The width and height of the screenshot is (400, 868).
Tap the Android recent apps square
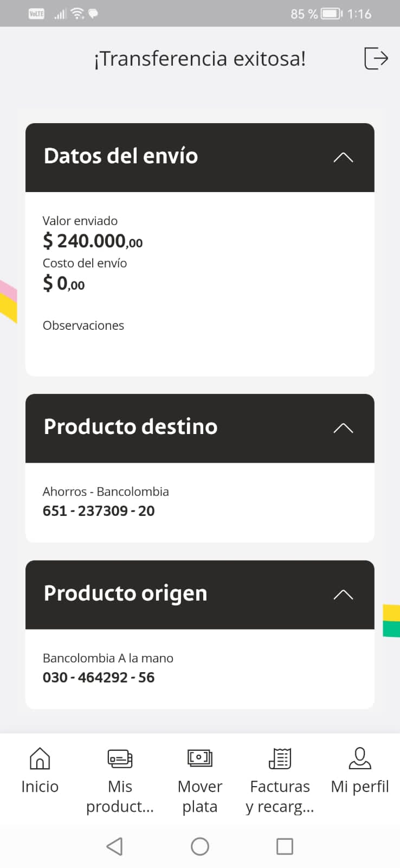(x=285, y=846)
